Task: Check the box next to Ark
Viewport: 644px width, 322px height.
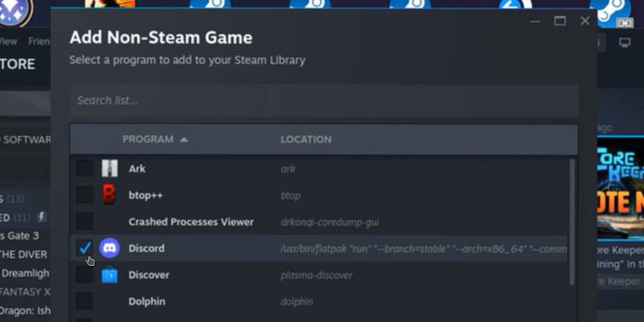Action: tap(84, 168)
